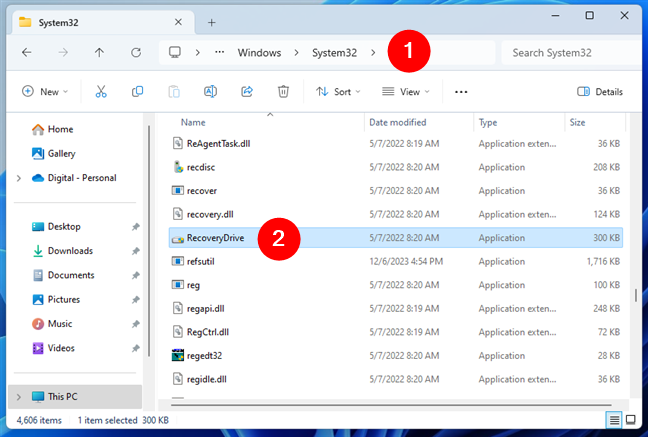Unpin Downloads using its pin icon
Screen dimensions: 648x437
point(135,251)
